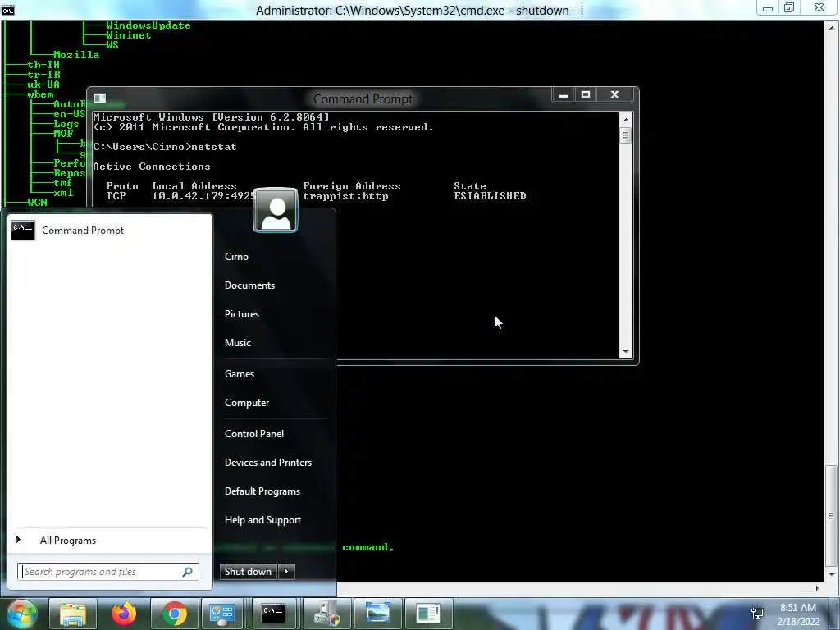Open the picture viewer taskbar icon

[377, 614]
